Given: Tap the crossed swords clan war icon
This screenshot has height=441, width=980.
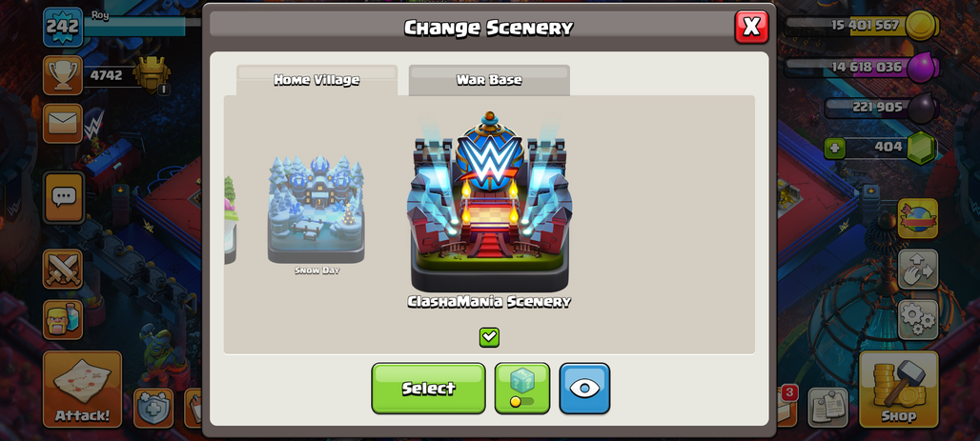Looking at the screenshot, I should [x=63, y=270].
